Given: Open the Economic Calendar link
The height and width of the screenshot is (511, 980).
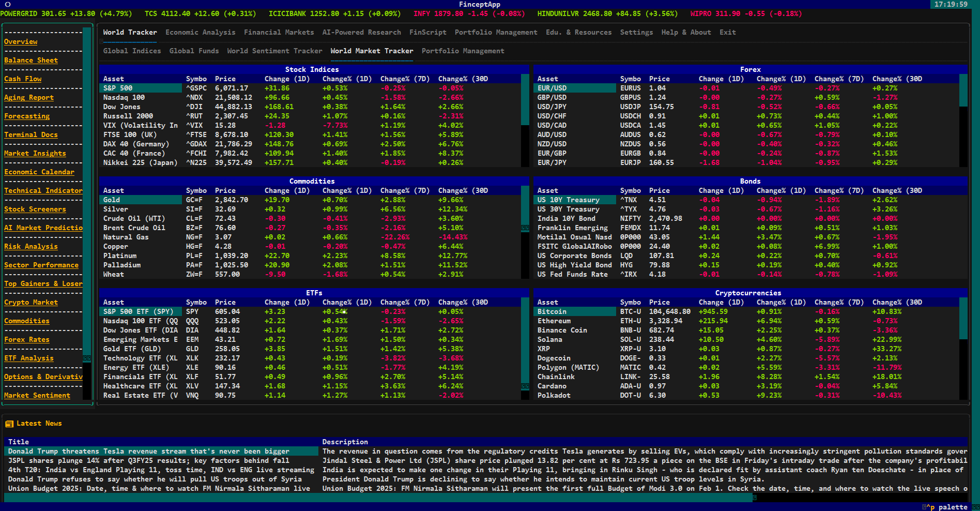Looking at the screenshot, I should tap(39, 172).
